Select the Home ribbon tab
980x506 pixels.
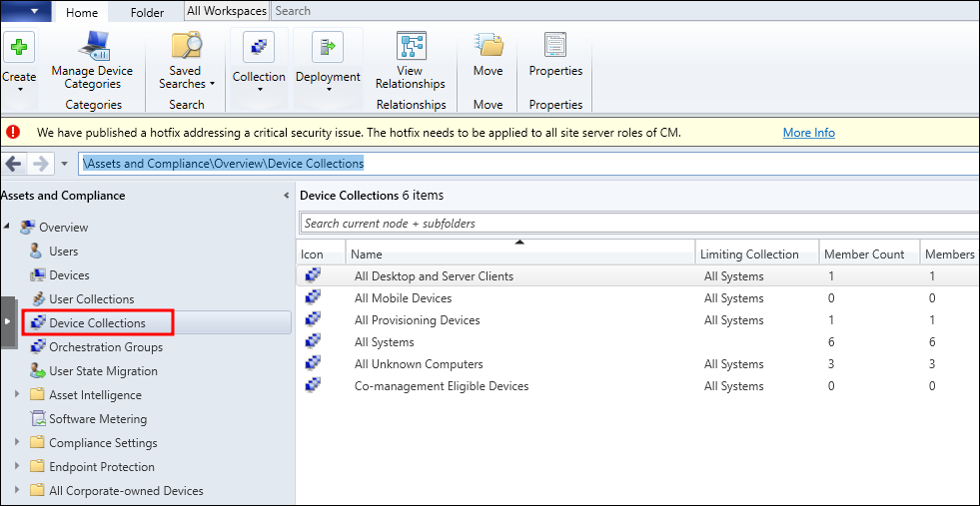tap(82, 13)
